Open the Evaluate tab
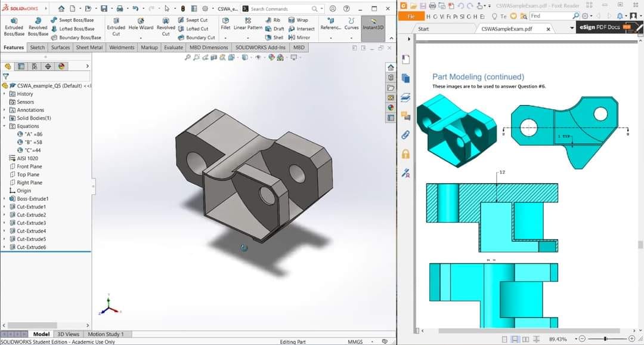The width and height of the screenshot is (644, 345). [x=173, y=48]
